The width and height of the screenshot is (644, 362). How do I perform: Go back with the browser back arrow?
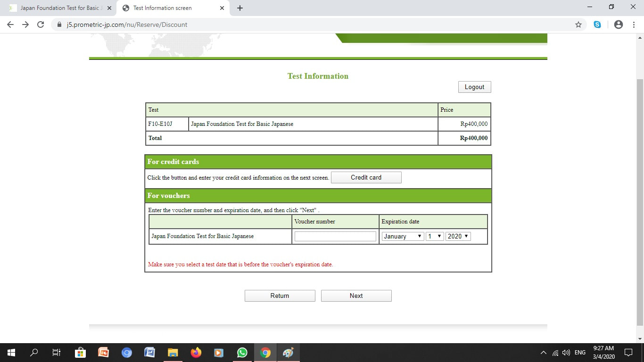10,25
